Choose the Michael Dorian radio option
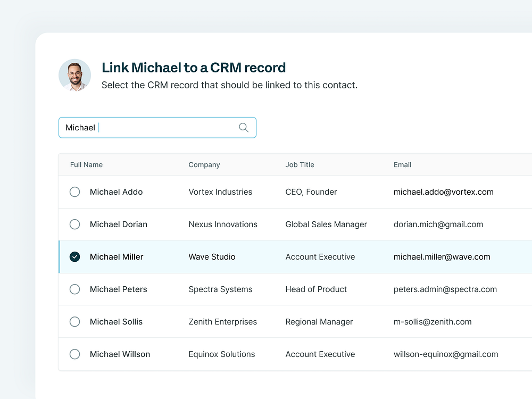The width and height of the screenshot is (532, 399). (75, 225)
